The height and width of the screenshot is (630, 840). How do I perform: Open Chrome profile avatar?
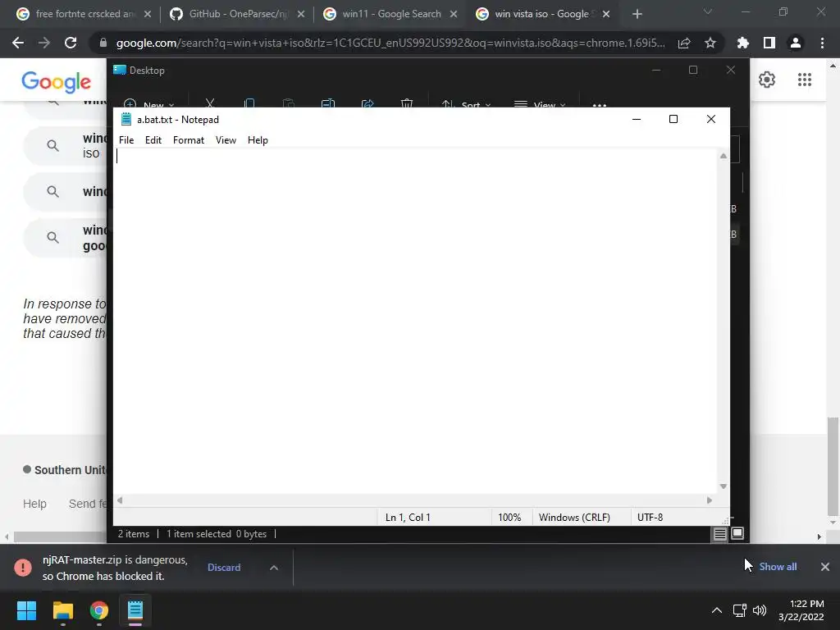[796, 43]
